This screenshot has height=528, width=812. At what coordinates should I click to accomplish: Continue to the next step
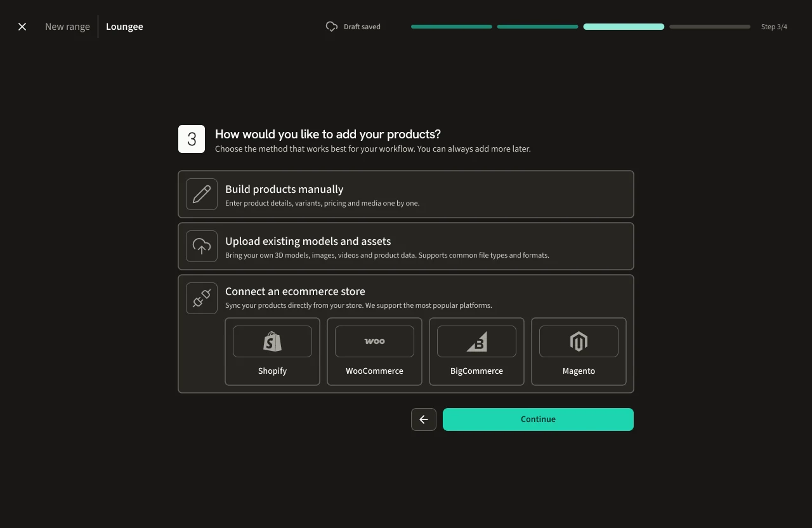tap(538, 419)
